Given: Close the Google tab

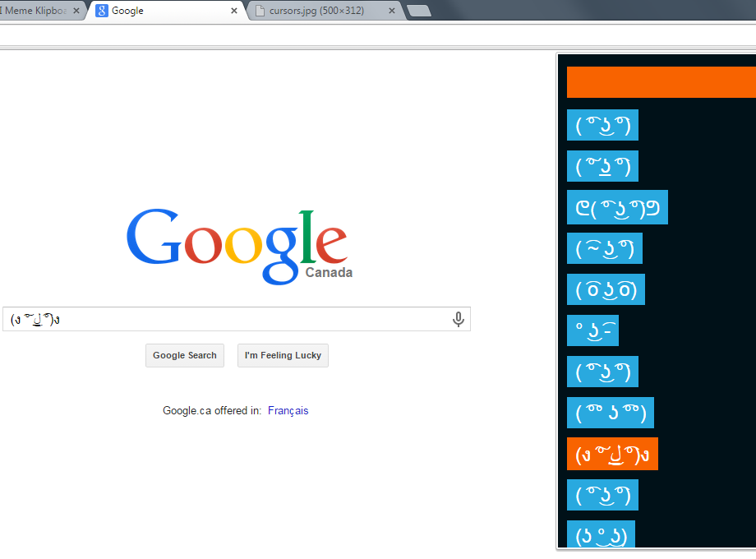Looking at the screenshot, I should 234,11.
